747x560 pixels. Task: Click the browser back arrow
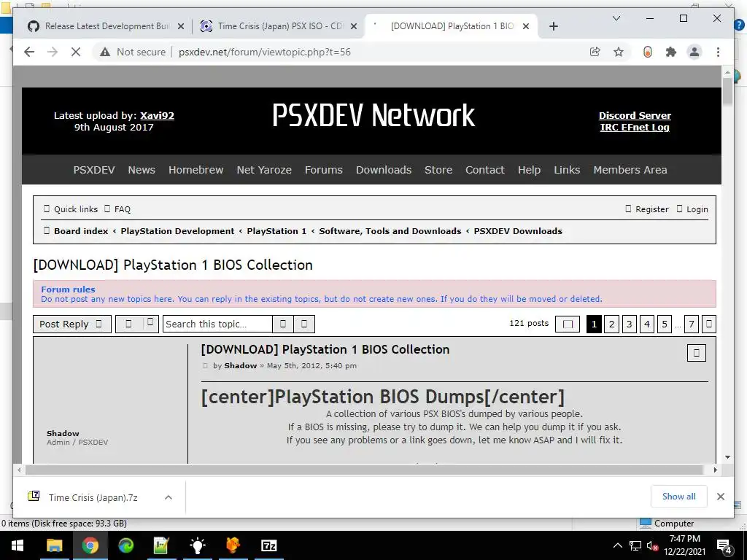29,52
